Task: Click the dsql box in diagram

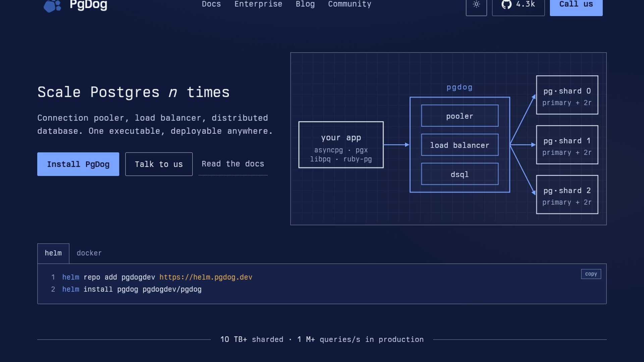Action: coord(460,174)
